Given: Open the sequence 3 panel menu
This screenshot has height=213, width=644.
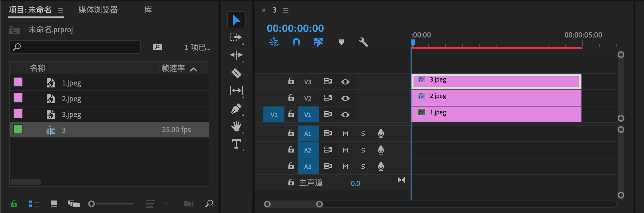Looking at the screenshot, I should pos(286,10).
